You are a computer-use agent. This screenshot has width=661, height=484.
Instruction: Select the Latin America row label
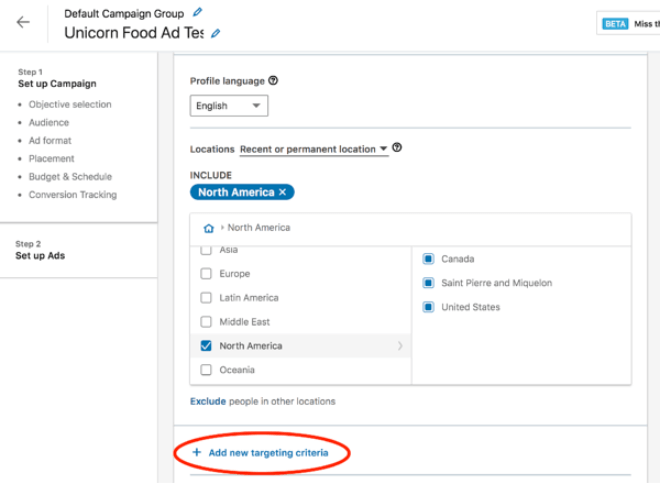[x=249, y=298]
